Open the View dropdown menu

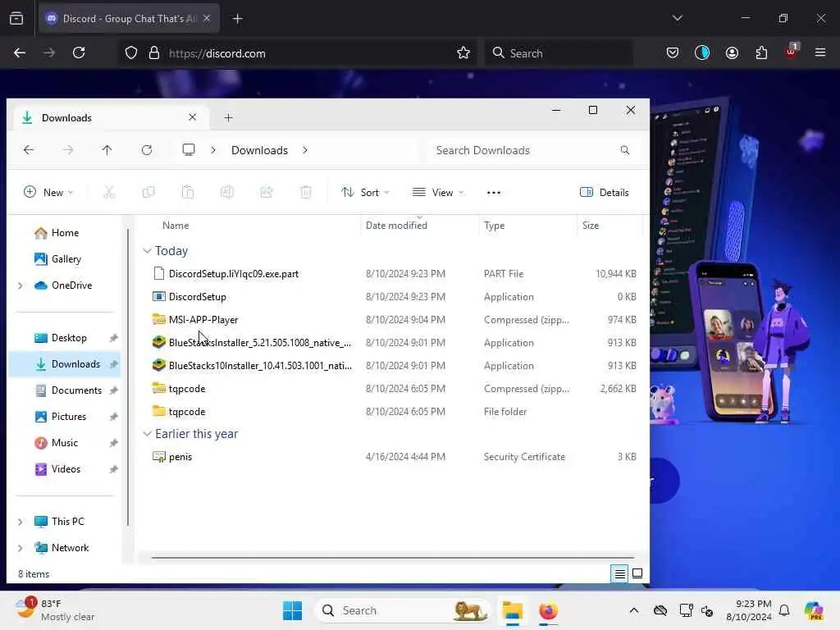click(x=438, y=192)
